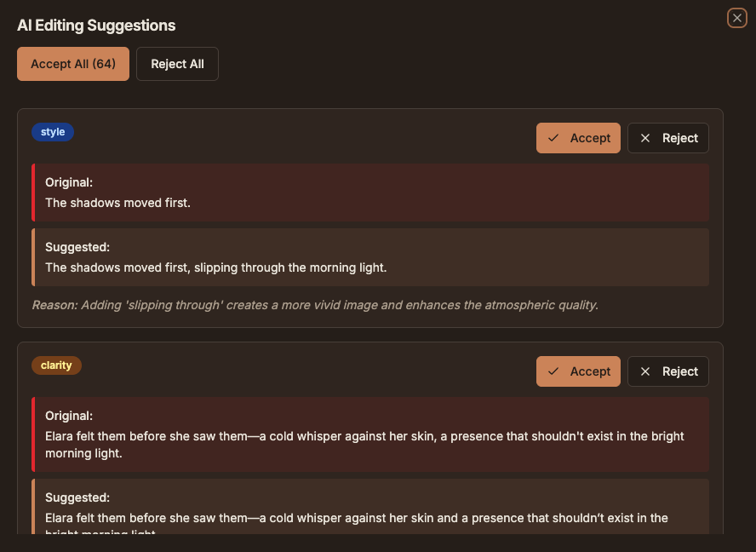Select original text 'The shadows moved first.'
The height and width of the screenshot is (552, 756).
117,203
